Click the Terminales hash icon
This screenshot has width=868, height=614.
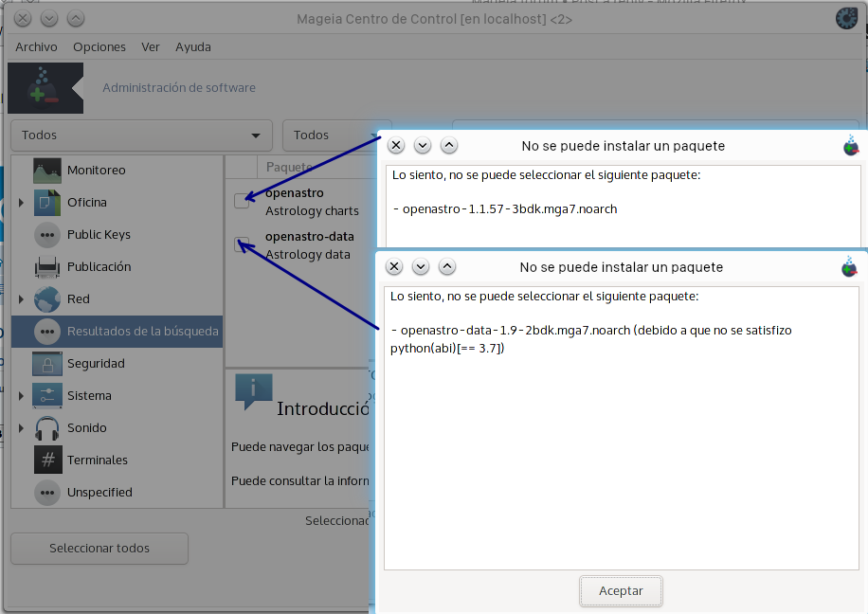click(x=47, y=460)
